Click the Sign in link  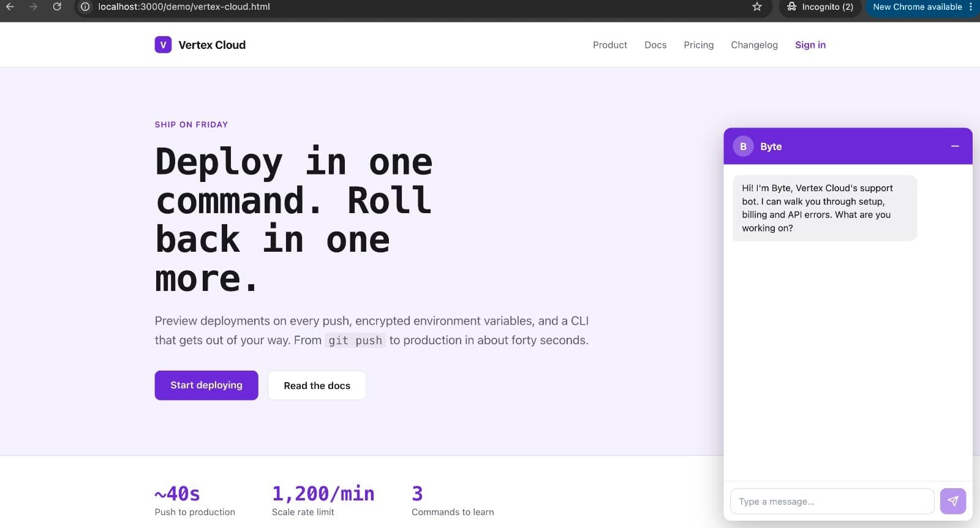click(810, 45)
